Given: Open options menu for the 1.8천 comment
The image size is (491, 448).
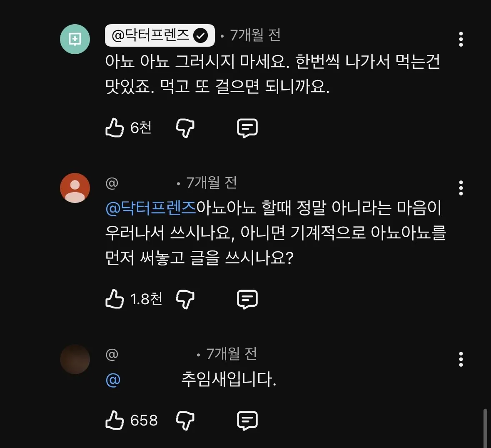Looking at the screenshot, I should pos(461,188).
